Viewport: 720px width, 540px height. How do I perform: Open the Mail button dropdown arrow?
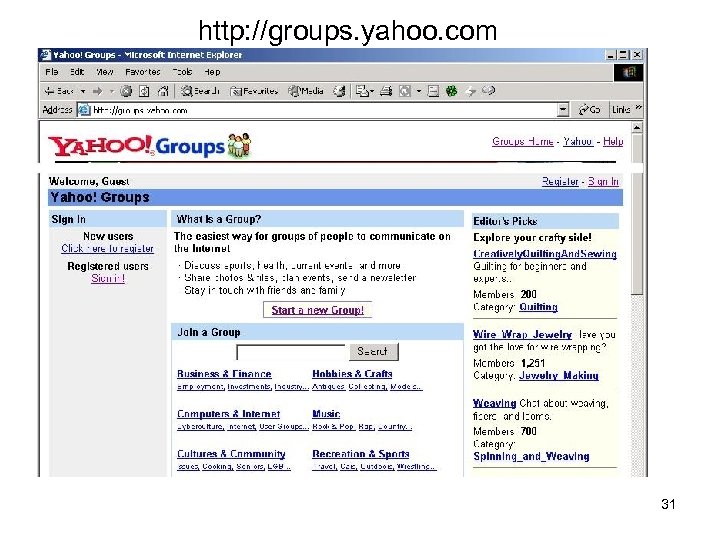(372, 91)
